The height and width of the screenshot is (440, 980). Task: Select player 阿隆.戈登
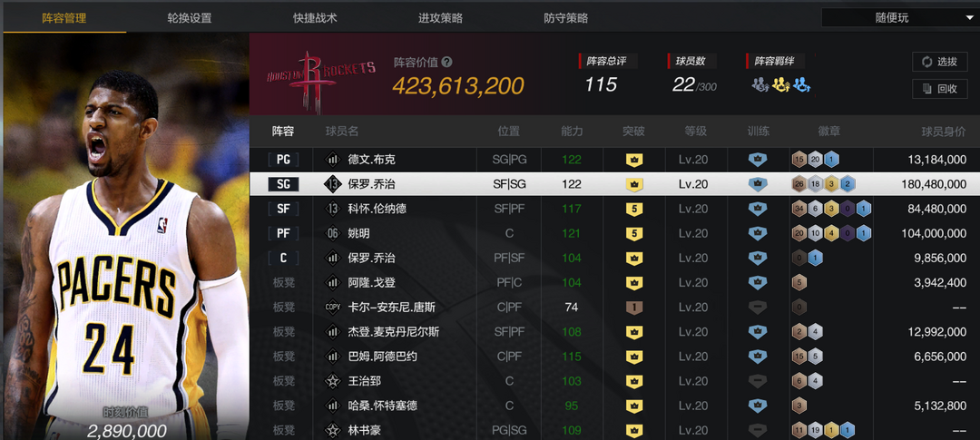pos(372,282)
